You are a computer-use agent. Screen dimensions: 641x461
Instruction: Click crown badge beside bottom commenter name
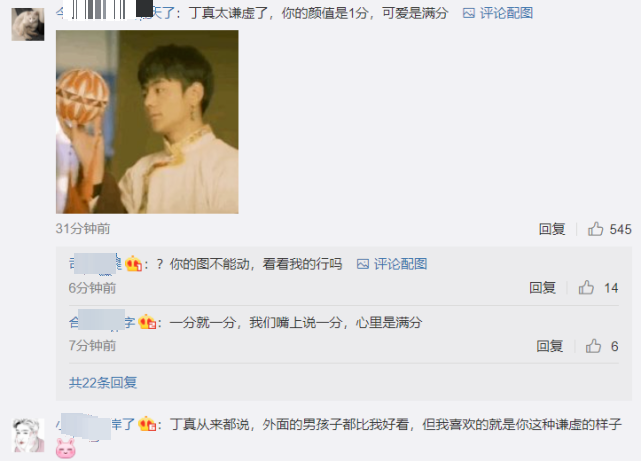click(x=147, y=424)
